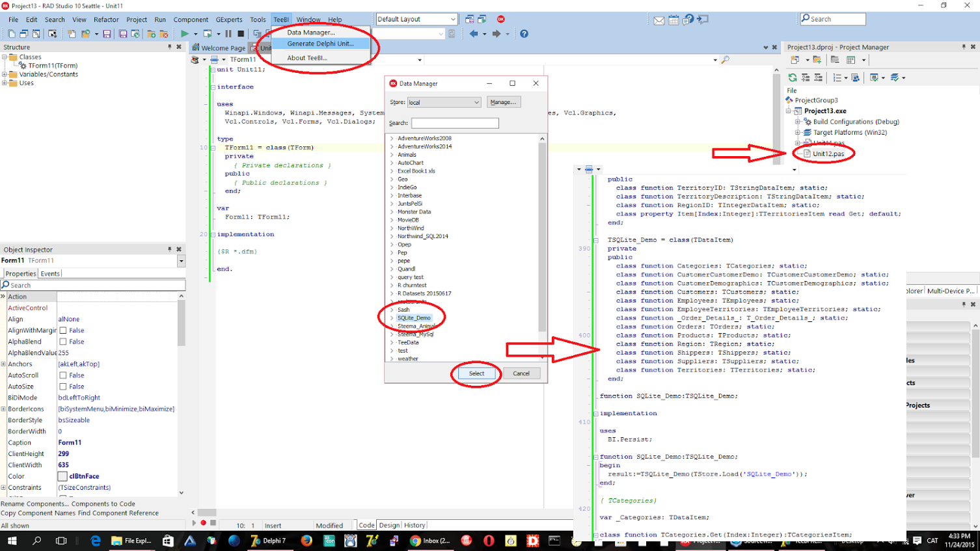The image size is (980, 551).
Task: Click the Forward navigation arrow icon
Action: click(x=496, y=34)
